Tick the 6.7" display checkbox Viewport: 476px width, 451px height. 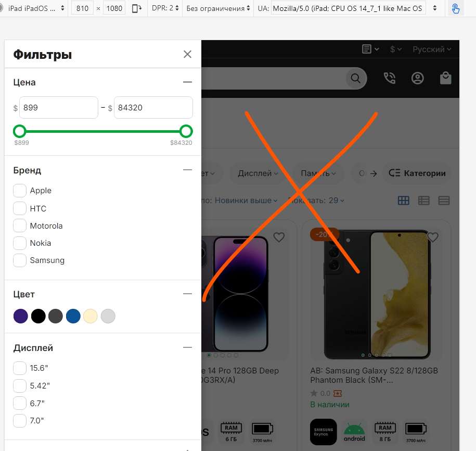click(x=20, y=403)
